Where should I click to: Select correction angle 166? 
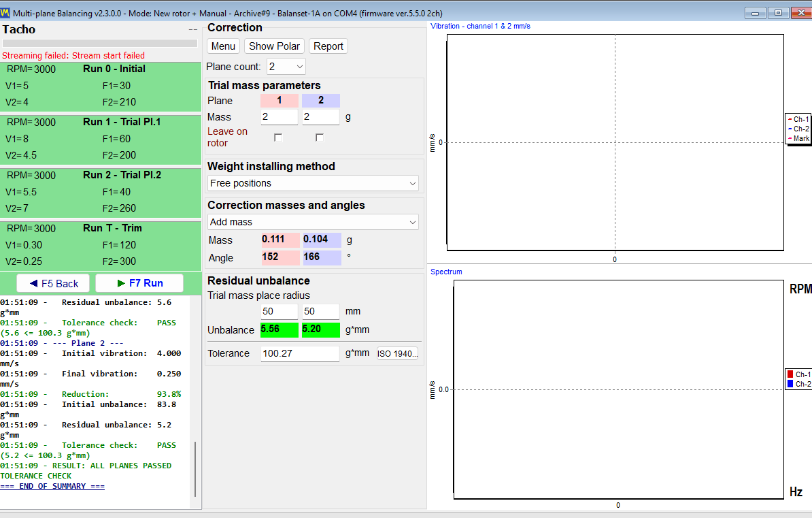[322, 257]
